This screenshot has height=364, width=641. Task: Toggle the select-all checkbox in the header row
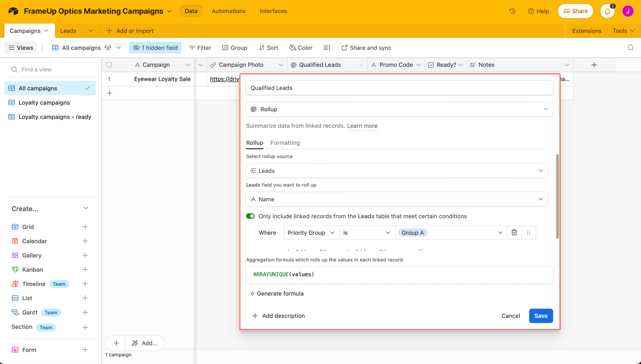click(109, 64)
